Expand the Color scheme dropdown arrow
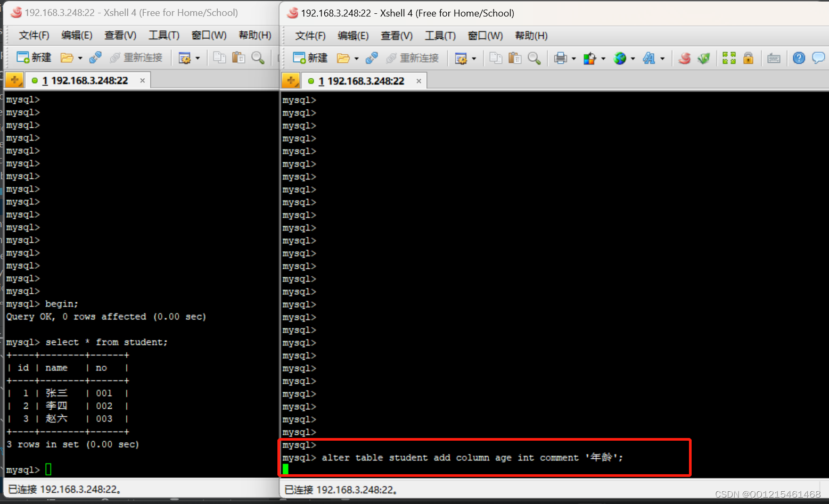Image resolution: width=829 pixels, height=504 pixels. (603, 59)
